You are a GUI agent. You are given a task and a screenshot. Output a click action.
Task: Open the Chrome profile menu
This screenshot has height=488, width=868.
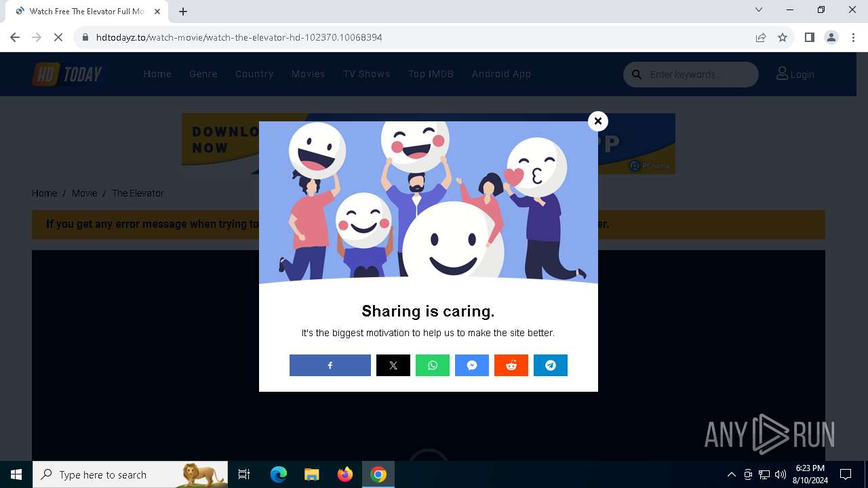click(831, 37)
